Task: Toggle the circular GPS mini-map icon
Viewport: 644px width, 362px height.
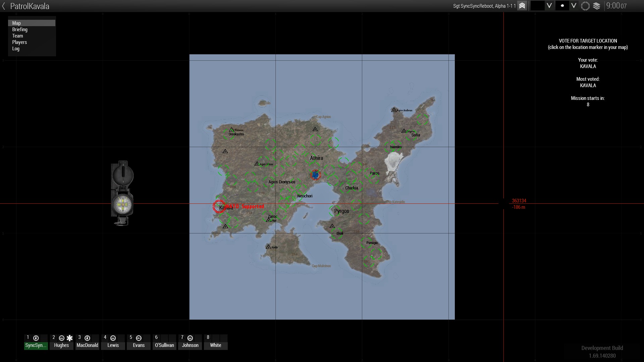Action: click(x=585, y=6)
